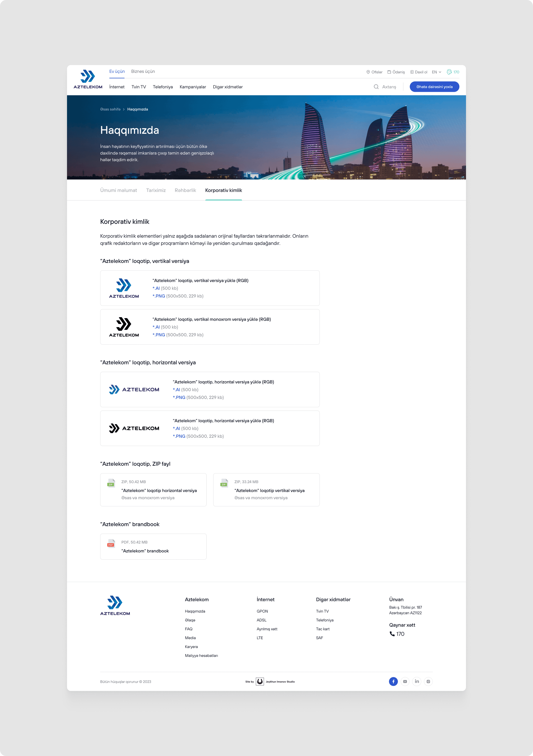
Task: Click Tvin TV link in footer
Action: click(x=322, y=611)
